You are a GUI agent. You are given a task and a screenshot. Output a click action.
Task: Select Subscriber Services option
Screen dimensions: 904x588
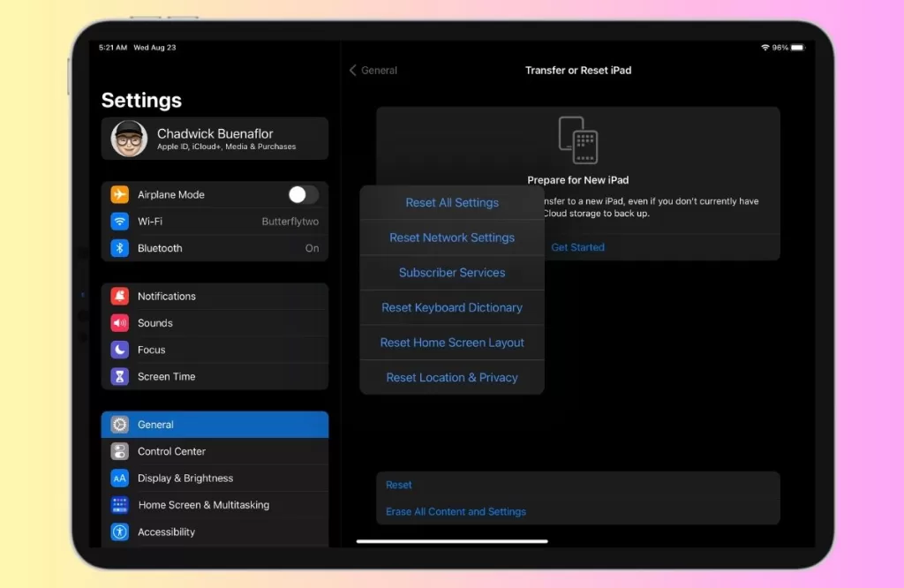pyautogui.click(x=452, y=273)
